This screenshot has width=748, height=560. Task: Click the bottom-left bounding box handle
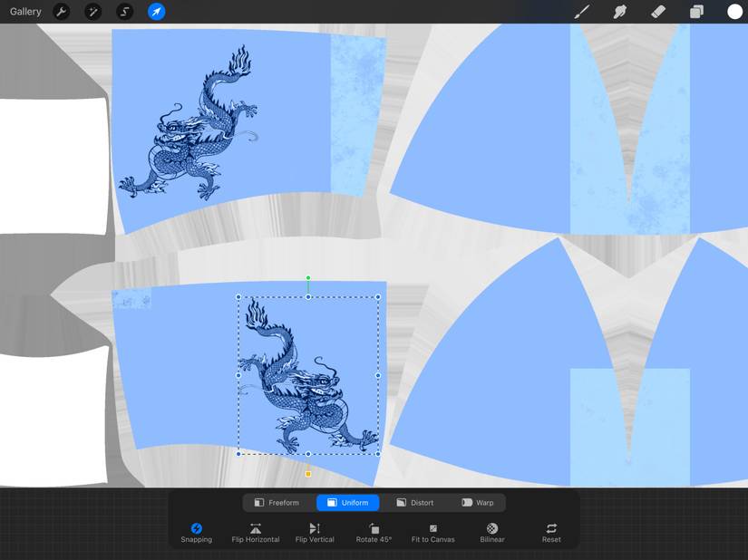(x=238, y=454)
